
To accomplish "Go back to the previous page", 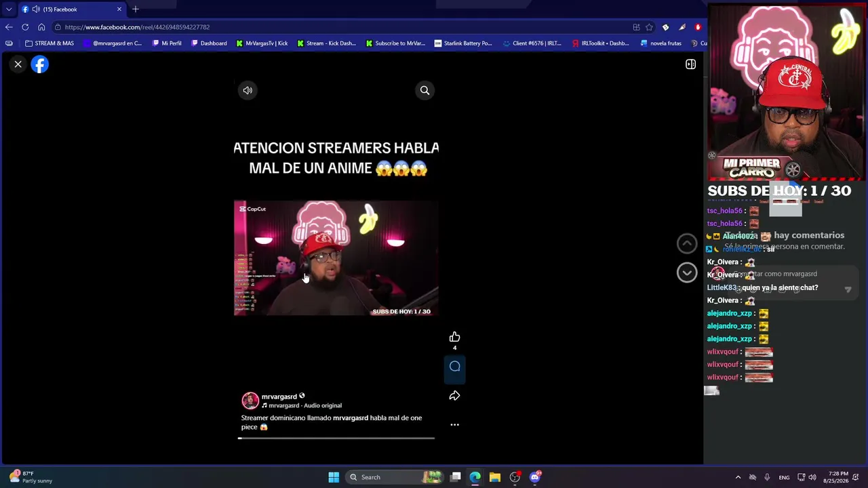I will 9,27.
